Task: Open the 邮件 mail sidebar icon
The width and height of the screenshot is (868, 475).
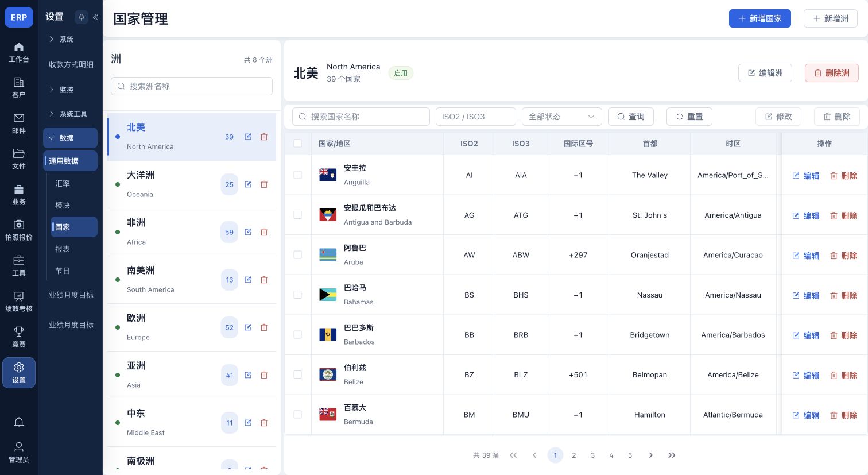Action: [x=19, y=123]
